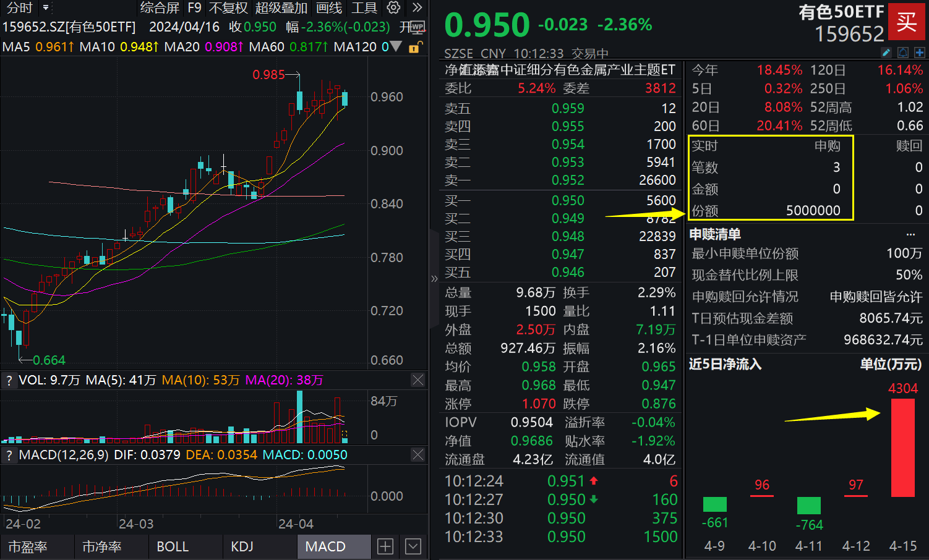
Task: Open the 综合屏 view
Action: coord(160,8)
